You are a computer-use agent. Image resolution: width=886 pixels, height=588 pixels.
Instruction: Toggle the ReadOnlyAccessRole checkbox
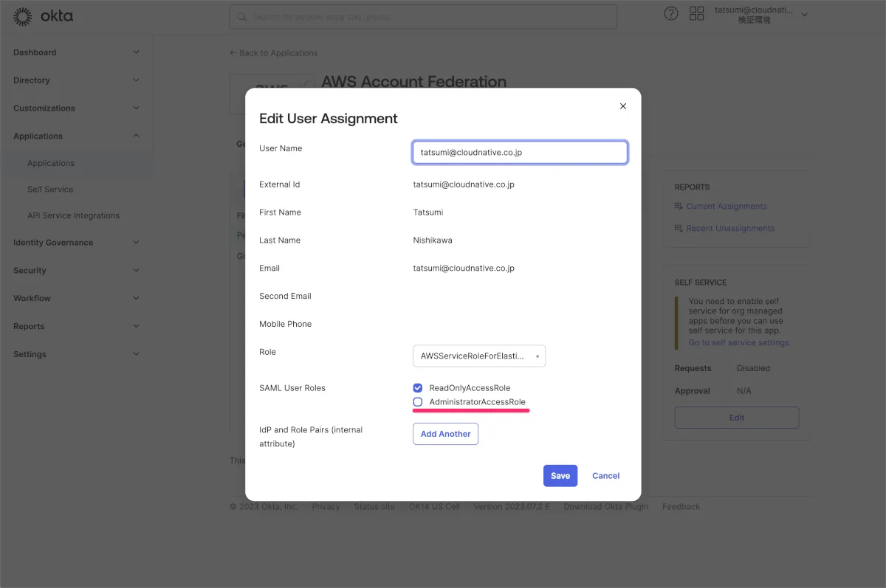coord(418,388)
